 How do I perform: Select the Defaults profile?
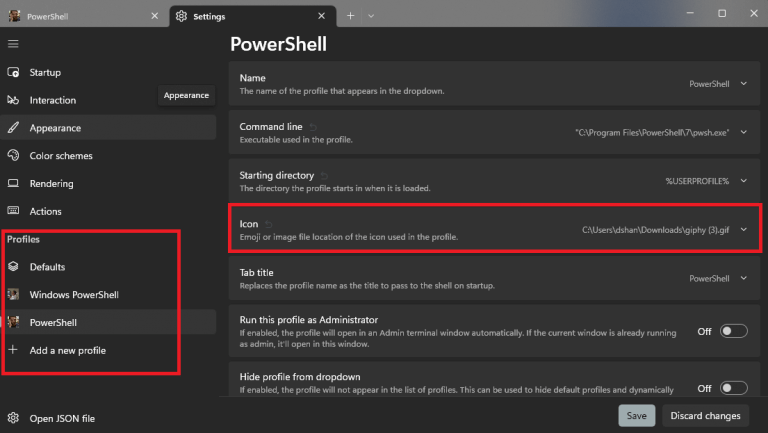pyautogui.click(x=108, y=266)
